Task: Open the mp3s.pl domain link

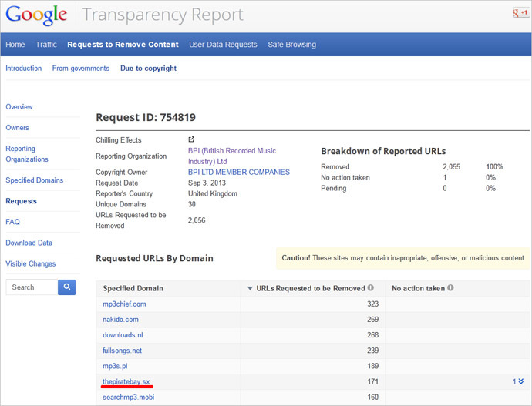Action: tap(115, 366)
